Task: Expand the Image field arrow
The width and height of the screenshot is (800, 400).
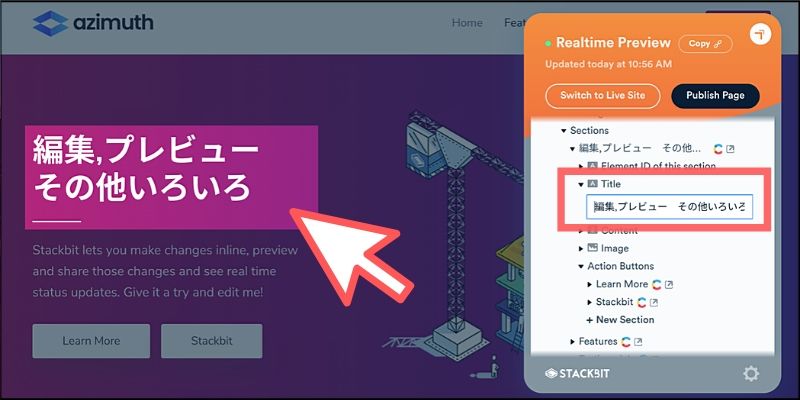Action: [581, 248]
